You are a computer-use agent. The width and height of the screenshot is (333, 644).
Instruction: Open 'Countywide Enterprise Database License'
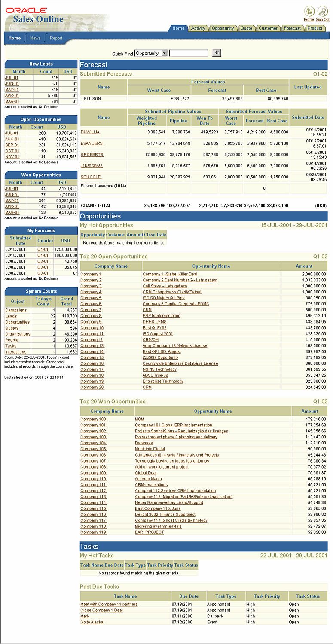click(180, 364)
